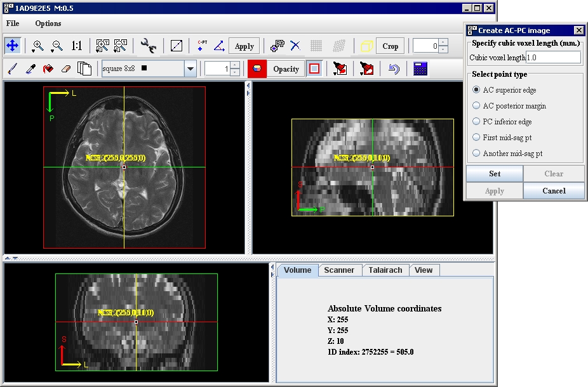Click the undo arrow icon
588x387 pixels.
point(394,69)
